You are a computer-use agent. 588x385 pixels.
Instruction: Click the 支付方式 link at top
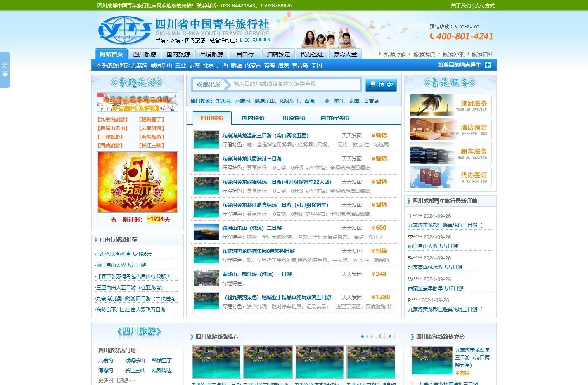(x=485, y=6)
